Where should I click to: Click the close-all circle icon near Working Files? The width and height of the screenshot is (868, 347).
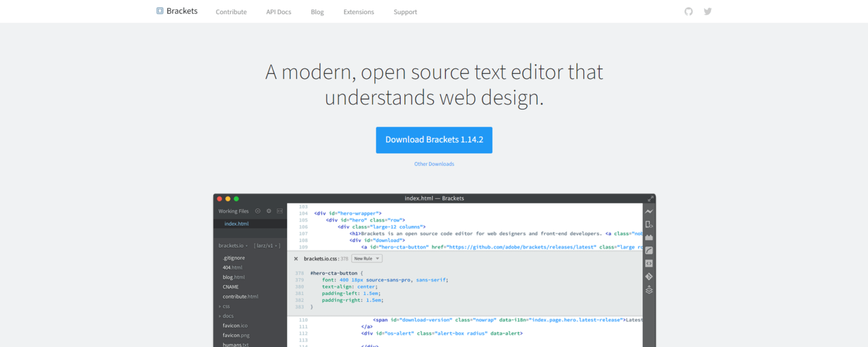pos(258,211)
